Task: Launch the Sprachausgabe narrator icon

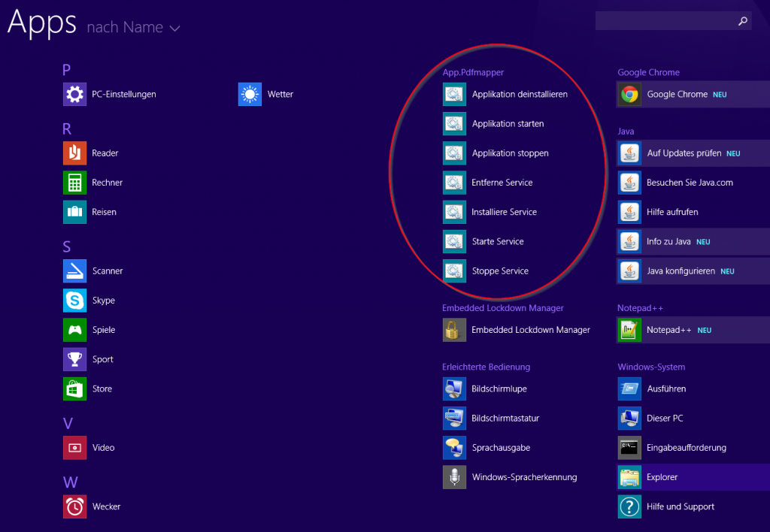Action: pos(454,448)
